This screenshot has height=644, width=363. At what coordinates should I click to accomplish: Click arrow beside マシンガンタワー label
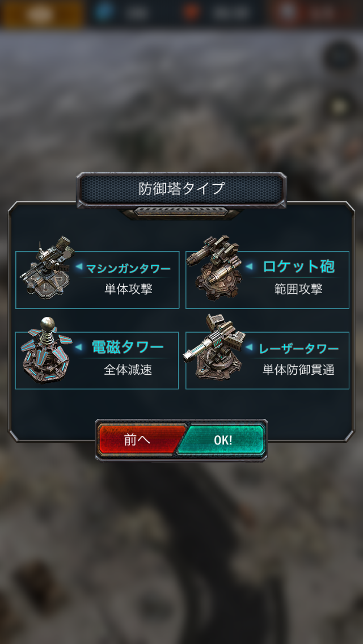click(x=78, y=267)
